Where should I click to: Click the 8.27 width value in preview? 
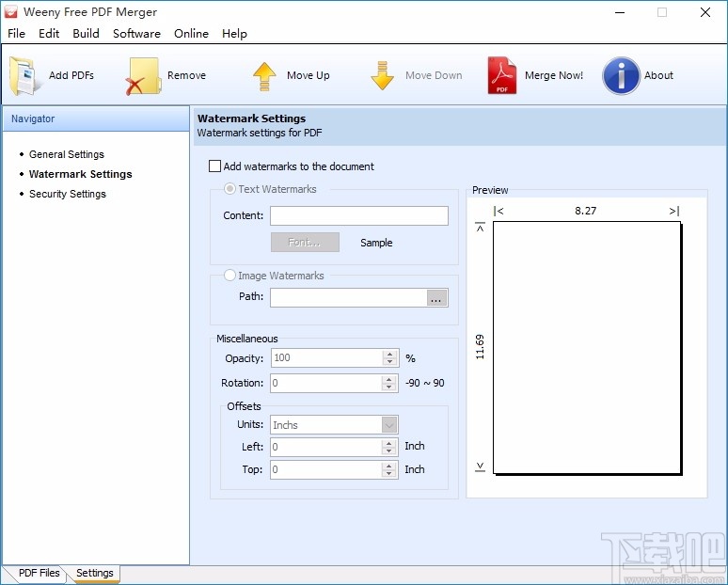pyautogui.click(x=585, y=211)
